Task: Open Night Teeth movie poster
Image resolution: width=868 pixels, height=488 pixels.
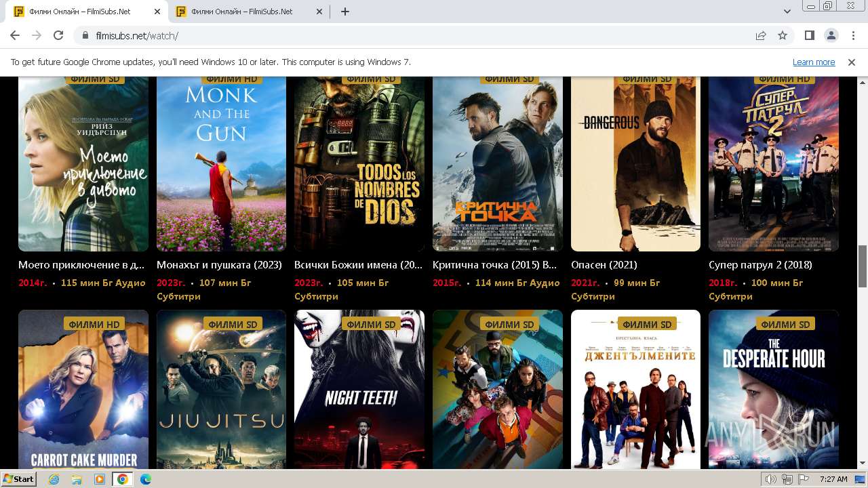Action: 359,389
